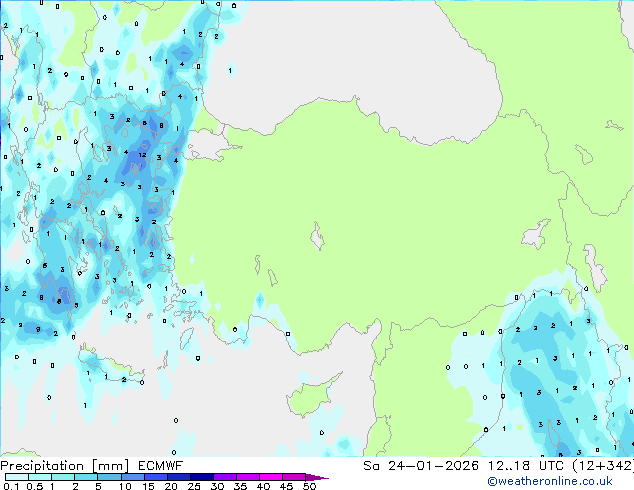Click the legend swatch between 45 and 50

[x=294, y=477]
